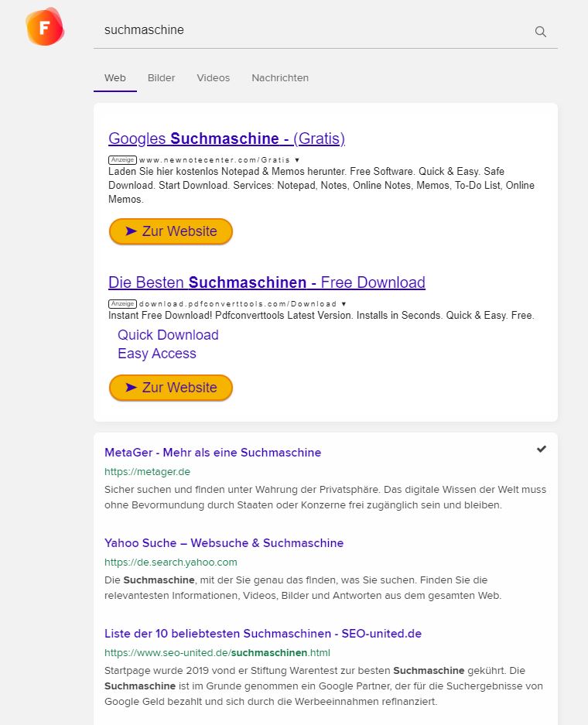Select the Web tab
The height and width of the screenshot is (725, 588).
[x=115, y=77]
